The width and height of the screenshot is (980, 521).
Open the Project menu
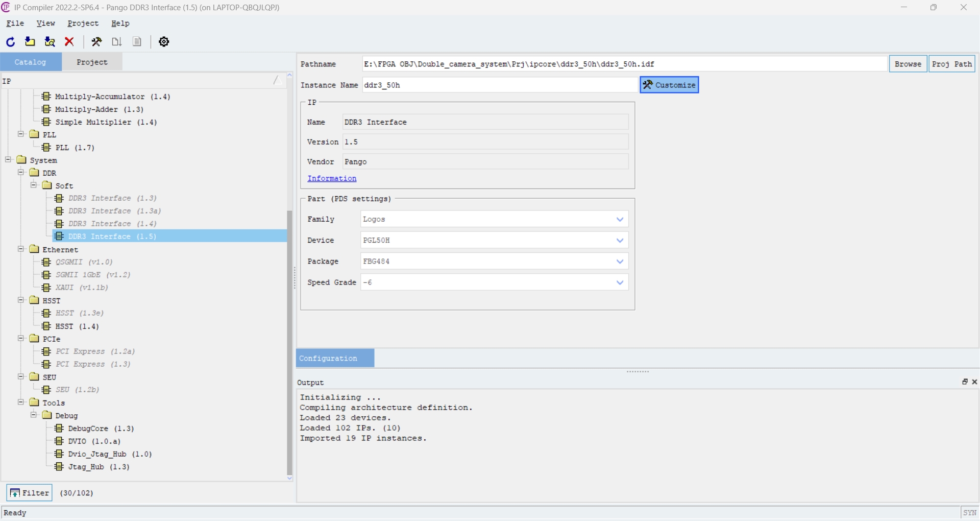pos(83,23)
